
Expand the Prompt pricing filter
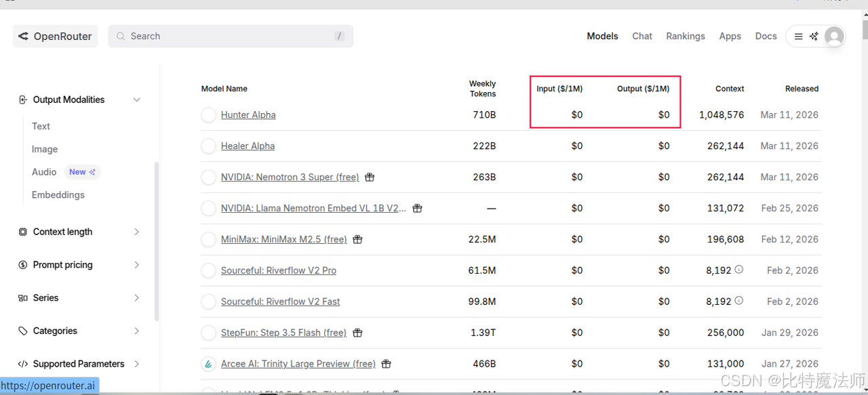pos(80,265)
